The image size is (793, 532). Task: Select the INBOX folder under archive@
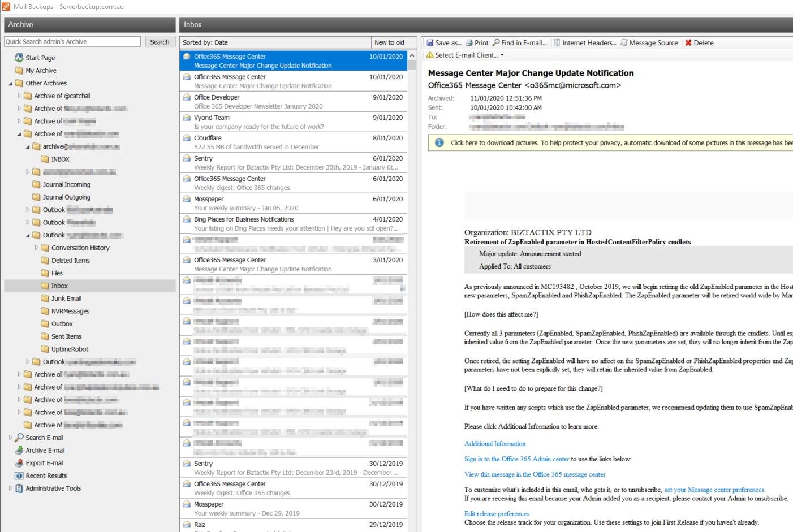click(55, 159)
